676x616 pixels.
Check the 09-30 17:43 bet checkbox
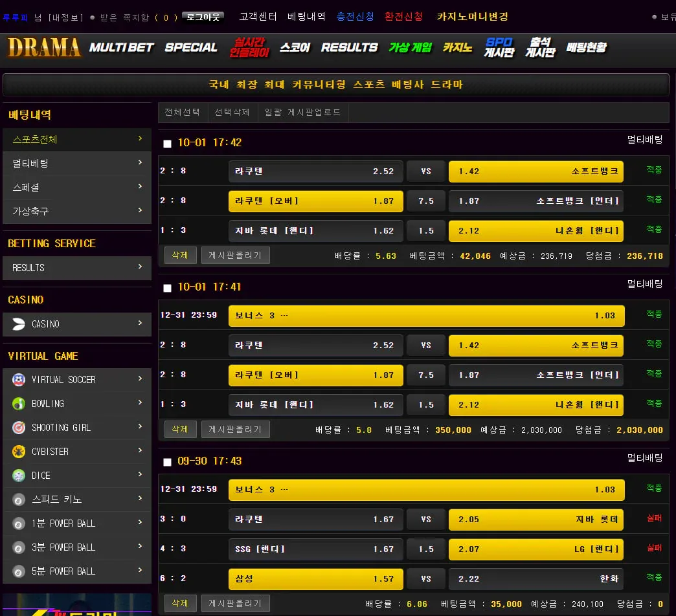167,462
